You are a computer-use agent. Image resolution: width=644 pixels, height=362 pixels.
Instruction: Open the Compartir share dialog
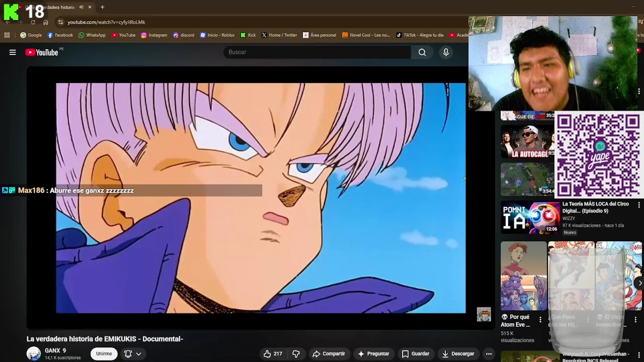click(x=329, y=354)
